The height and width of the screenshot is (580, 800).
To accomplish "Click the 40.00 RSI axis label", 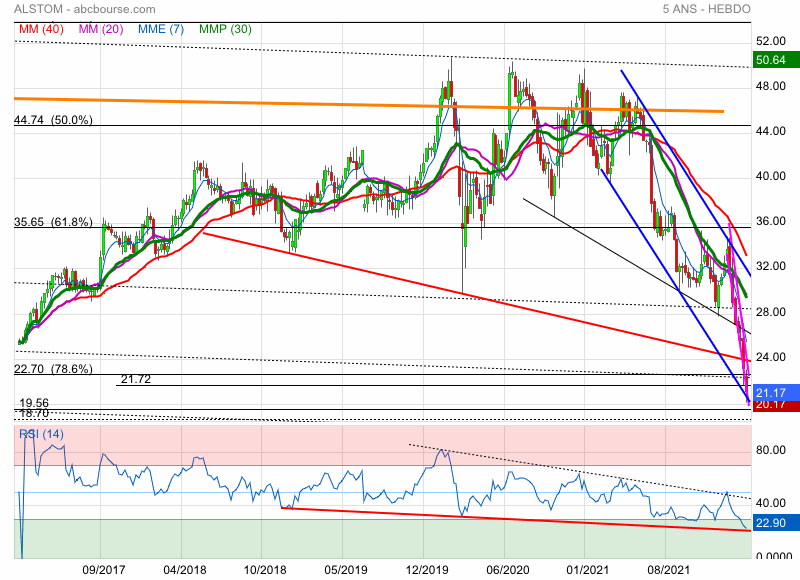I will pyautogui.click(x=770, y=503).
